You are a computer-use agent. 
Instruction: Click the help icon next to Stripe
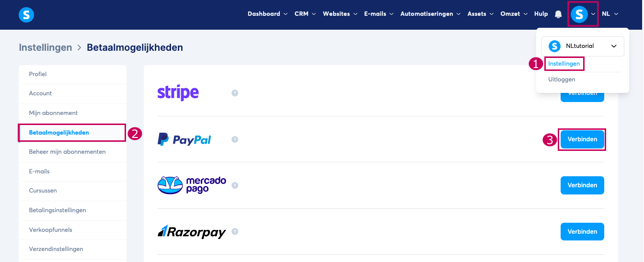(235, 93)
